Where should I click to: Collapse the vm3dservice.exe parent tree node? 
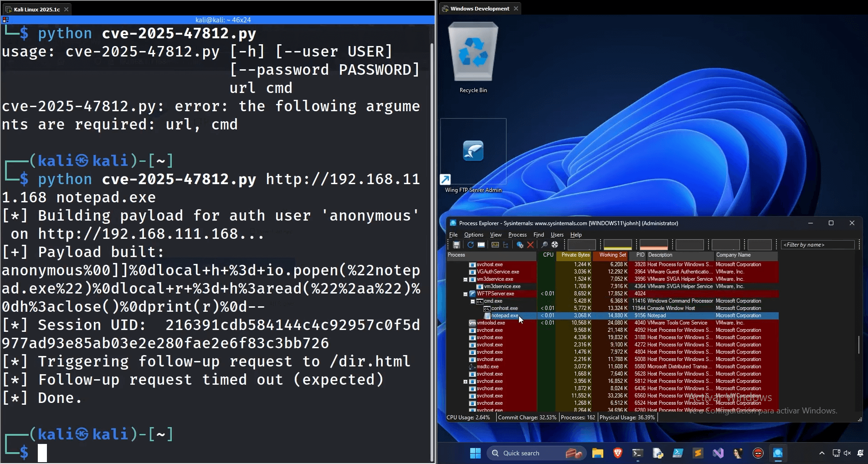465,279
